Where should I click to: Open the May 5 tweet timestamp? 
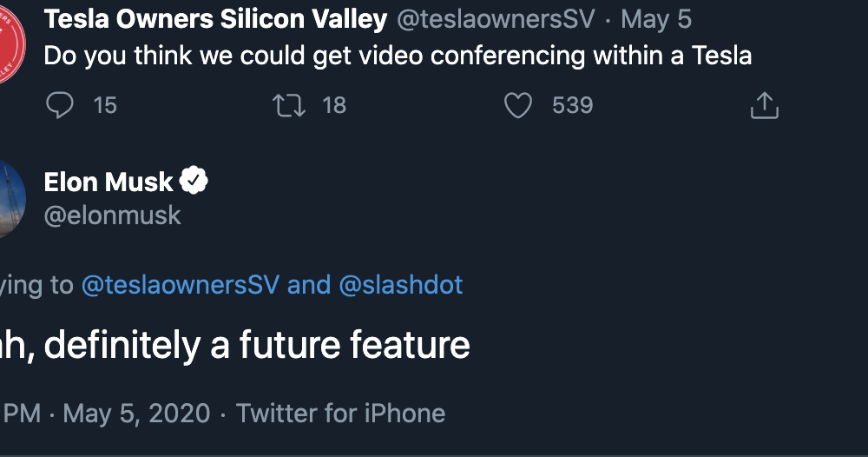pos(656,19)
